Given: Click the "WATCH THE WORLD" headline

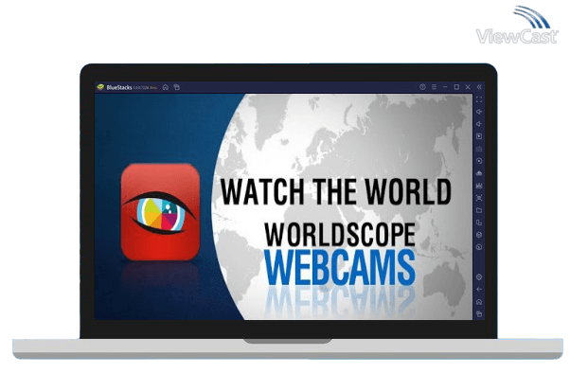Looking at the screenshot, I should tap(336, 191).
